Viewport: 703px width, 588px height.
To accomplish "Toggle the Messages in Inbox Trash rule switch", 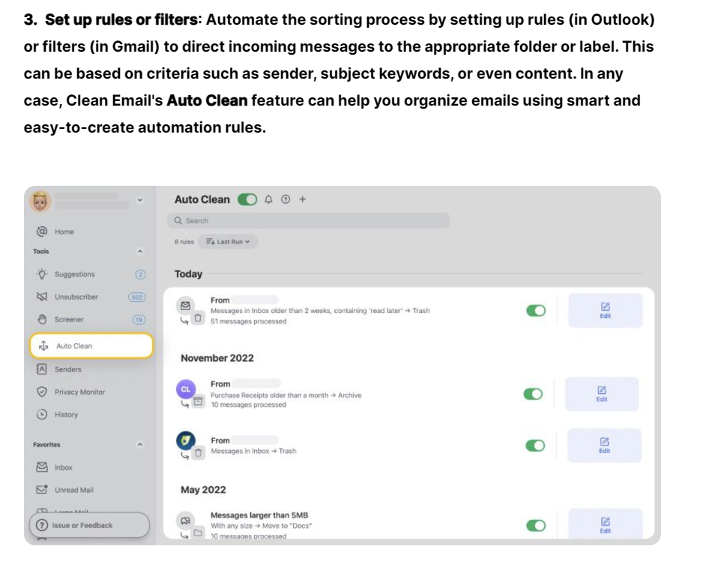I will click(x=535, y=446).
